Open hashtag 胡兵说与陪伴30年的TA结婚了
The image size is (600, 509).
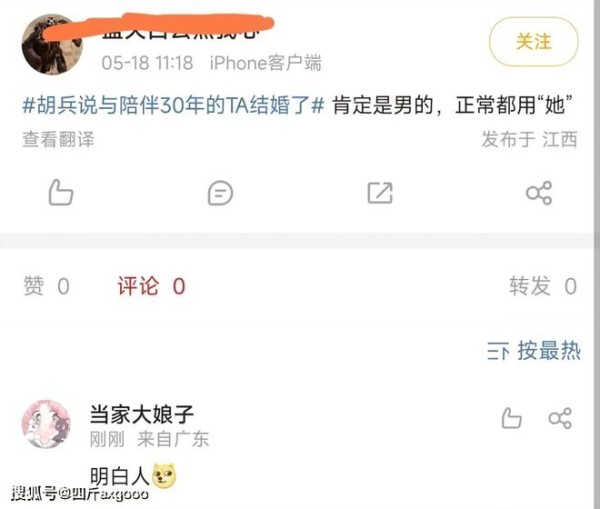click(173, 105)
